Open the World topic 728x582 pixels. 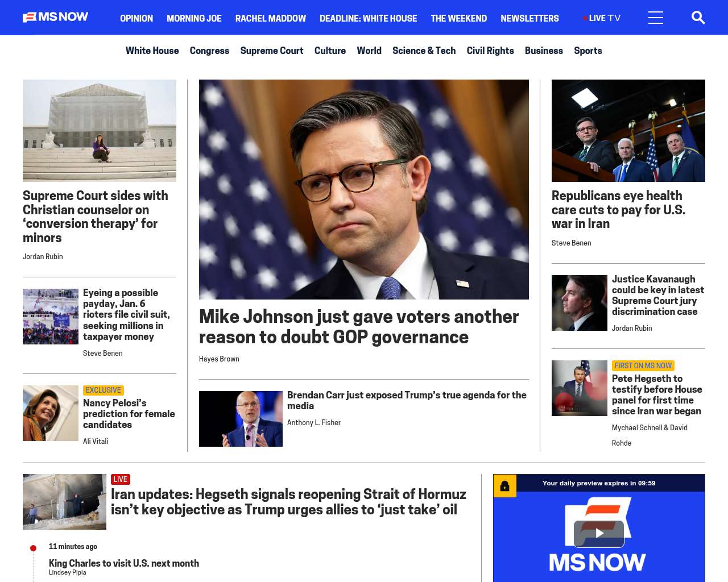369,51
